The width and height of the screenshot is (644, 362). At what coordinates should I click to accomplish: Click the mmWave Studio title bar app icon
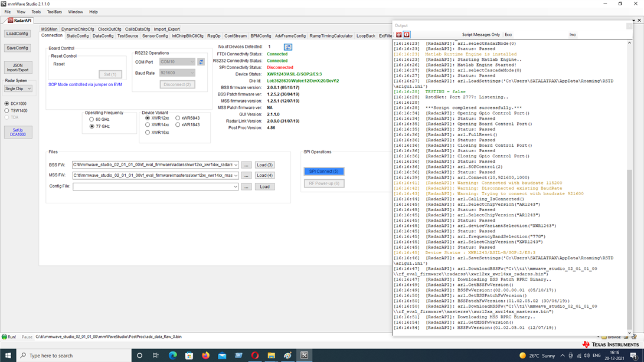click(x=4, y=4)
